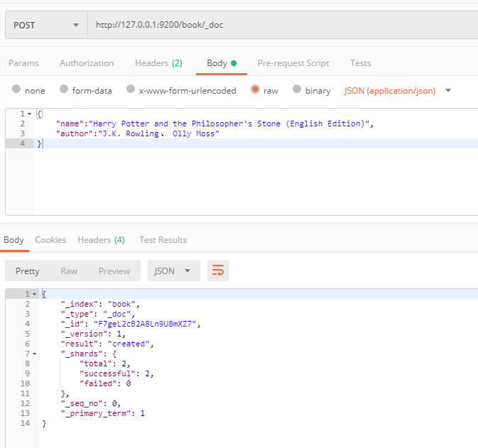The image size is (478, 448).
Task: Click the "_index": "book" response line
Action: click(x=100, y=304)
